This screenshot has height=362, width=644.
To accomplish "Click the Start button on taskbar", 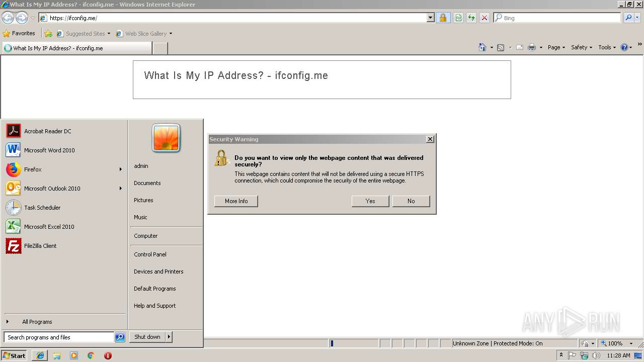I will (14, 355).
